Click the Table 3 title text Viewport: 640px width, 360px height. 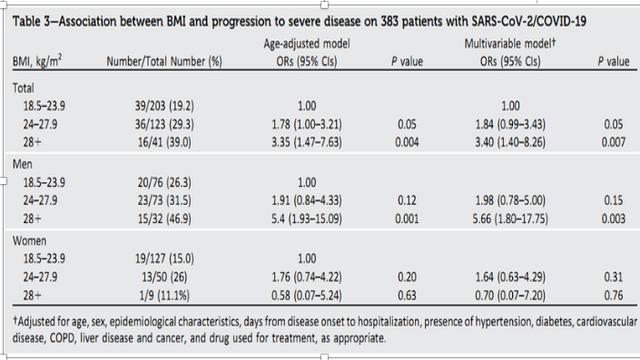coord(299,21)
